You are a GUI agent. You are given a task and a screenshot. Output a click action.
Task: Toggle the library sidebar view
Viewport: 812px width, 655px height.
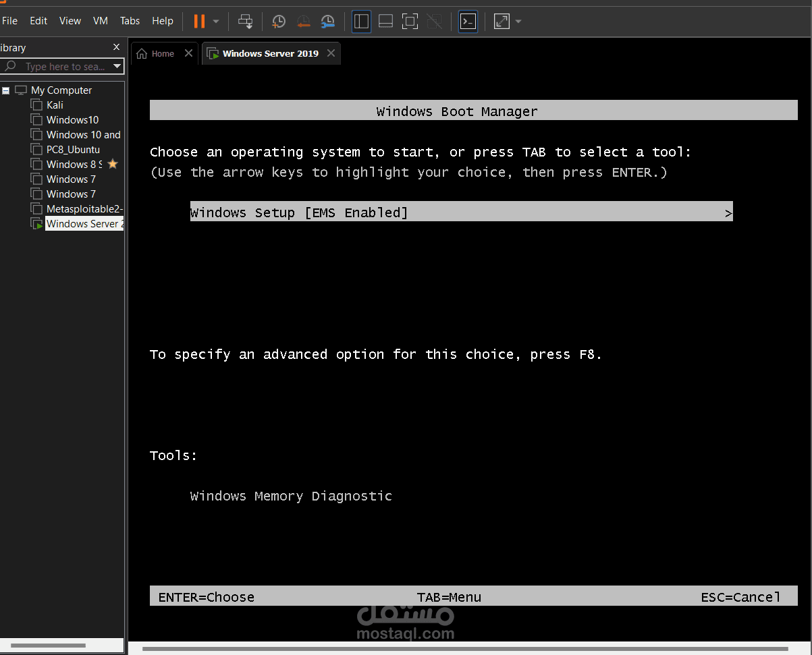362,22
